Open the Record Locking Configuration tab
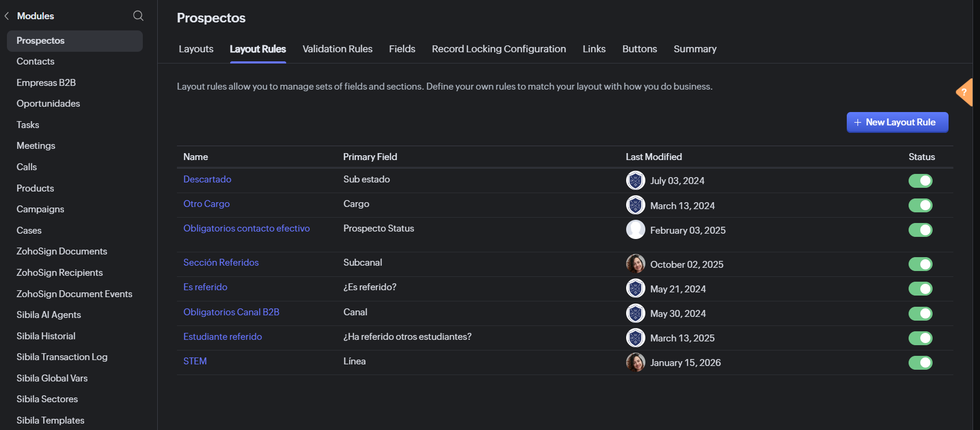This screenshot has width=980, height=430. tap(498, 49)
